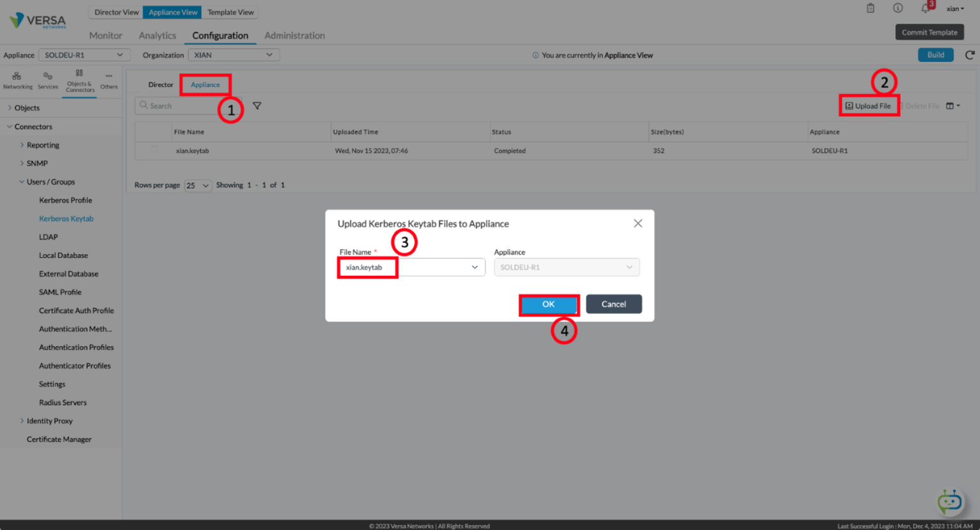Change rows per page dropdown

198,185
